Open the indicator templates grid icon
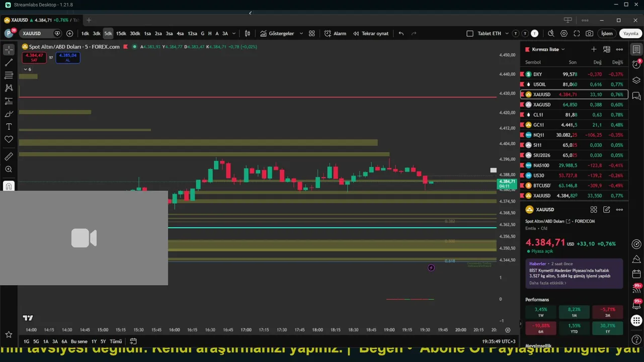This screenshot has width=644, height=362. (x=312, y=34)
